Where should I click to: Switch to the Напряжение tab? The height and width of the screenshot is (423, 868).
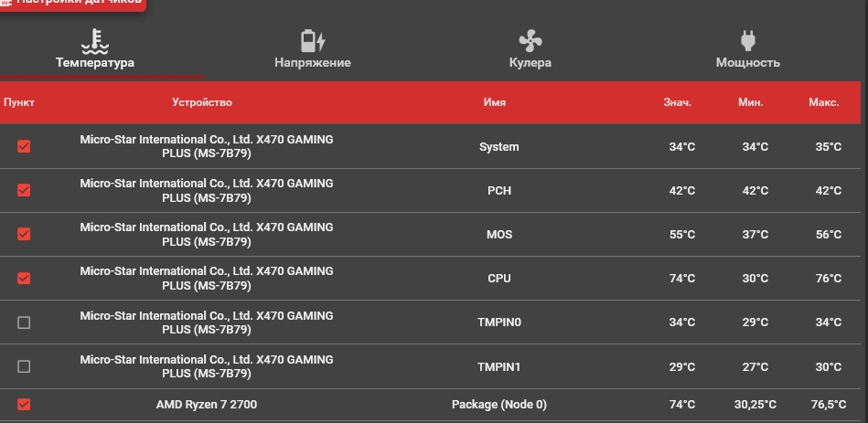coord(313,63)
